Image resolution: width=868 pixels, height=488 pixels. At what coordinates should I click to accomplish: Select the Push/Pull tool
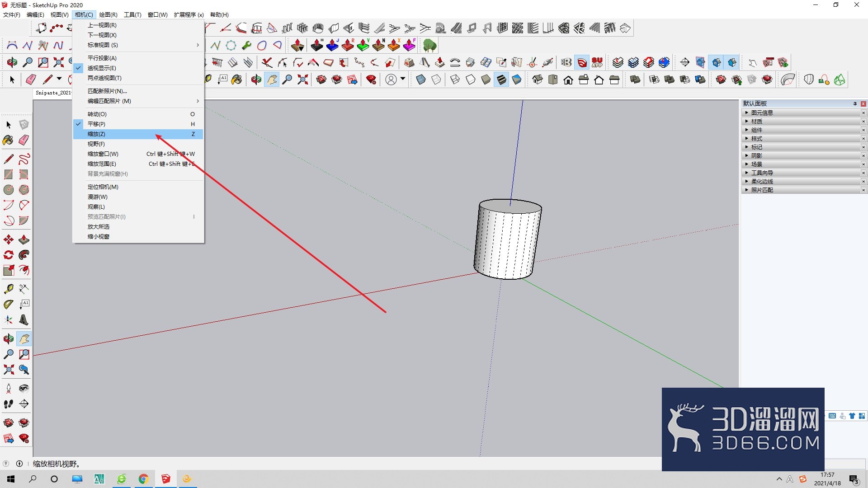[24, 239]
